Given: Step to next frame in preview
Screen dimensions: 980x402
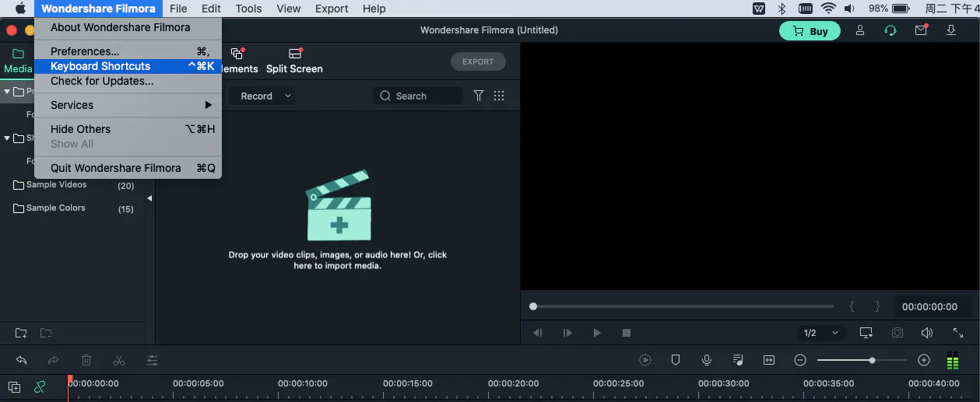Looking at the screenshot, I should [x=567, y=333].
